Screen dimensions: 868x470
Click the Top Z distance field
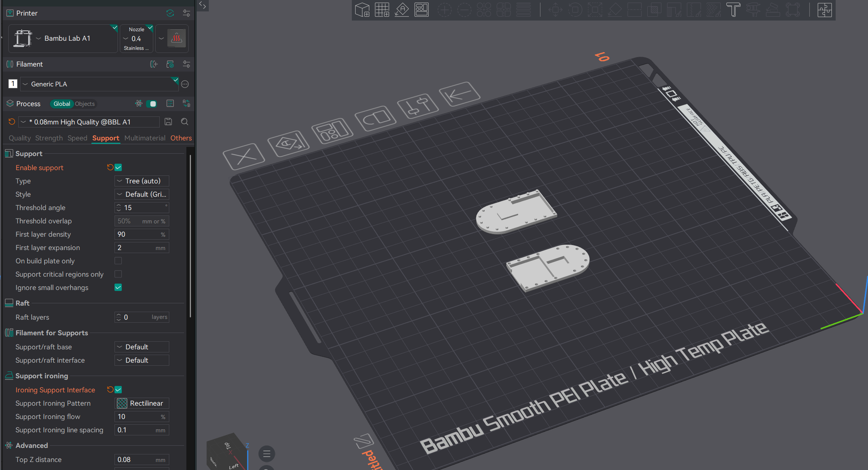point(142,459)
